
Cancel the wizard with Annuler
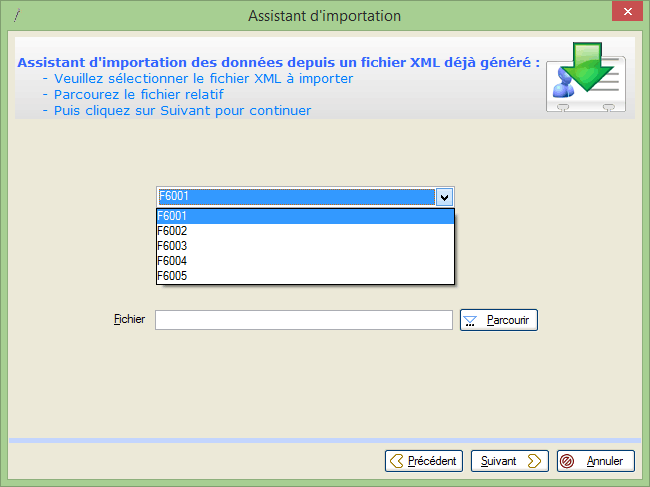coord(596,461)
